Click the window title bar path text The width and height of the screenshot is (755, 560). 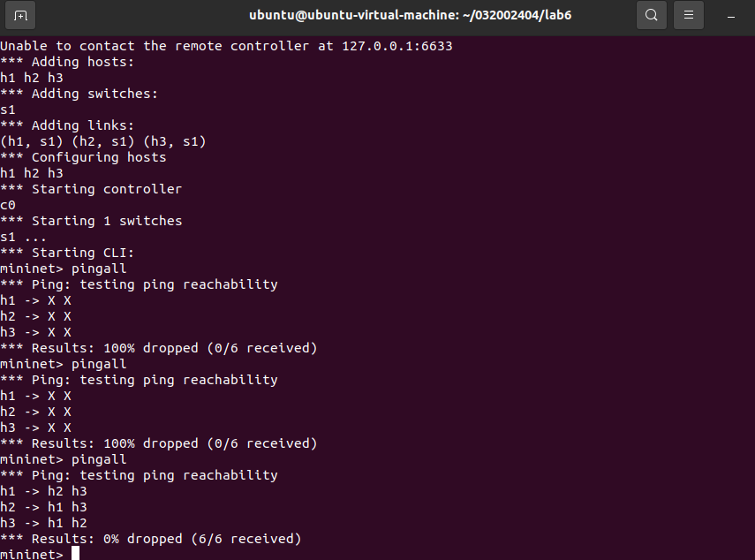click(378, 15)
